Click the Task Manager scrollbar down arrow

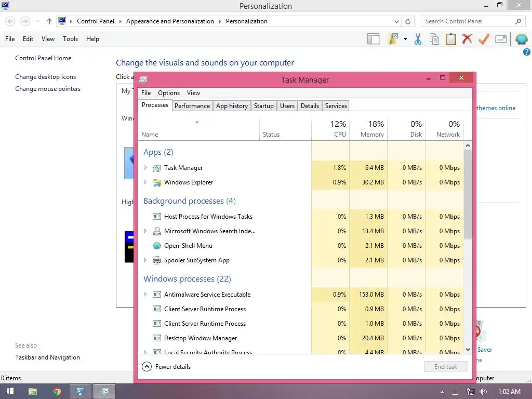point(468,350)
